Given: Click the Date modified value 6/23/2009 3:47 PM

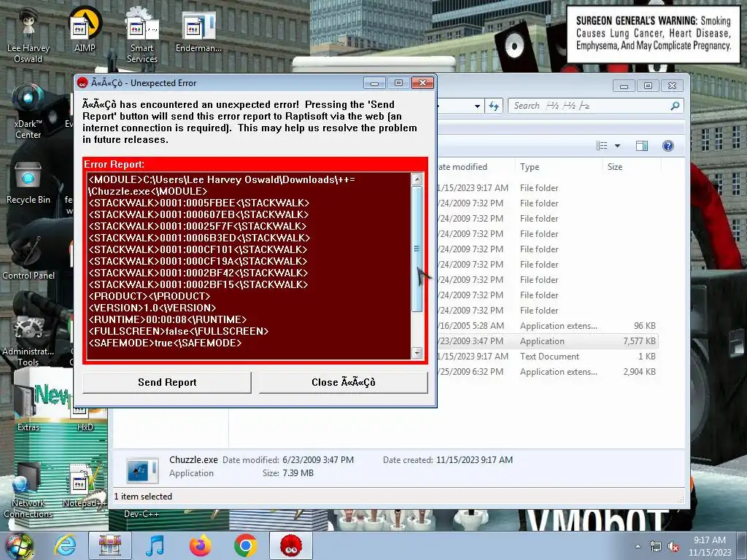Looking at the screenshot, I should coord(318,460).
